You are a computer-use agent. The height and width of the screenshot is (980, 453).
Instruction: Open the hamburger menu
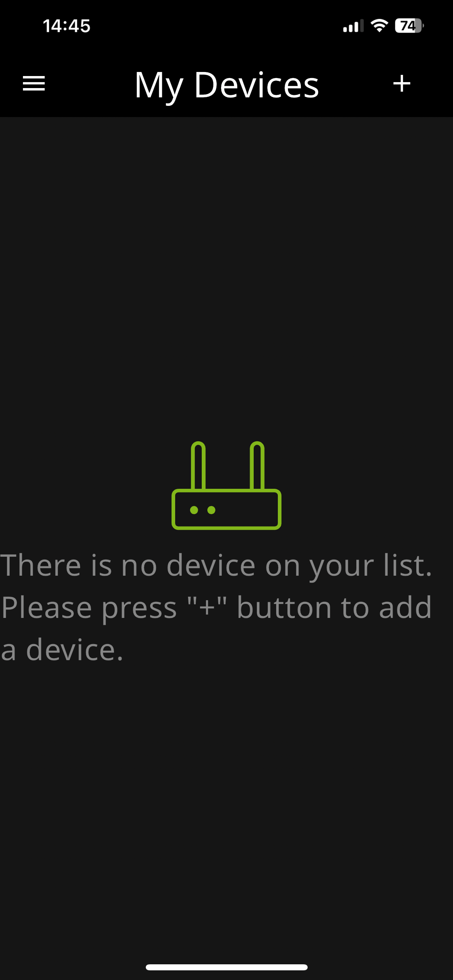pyautogui.click(x=34, y=83)
